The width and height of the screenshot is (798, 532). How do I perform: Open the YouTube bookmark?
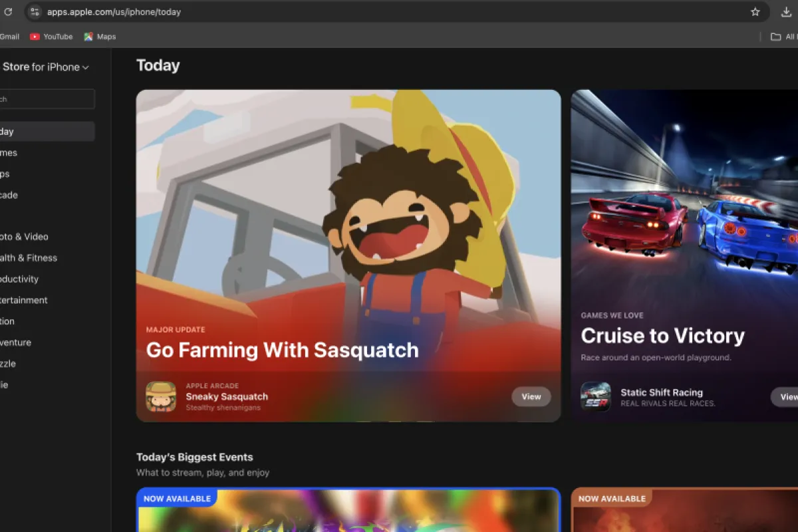(x=51, y=37)
